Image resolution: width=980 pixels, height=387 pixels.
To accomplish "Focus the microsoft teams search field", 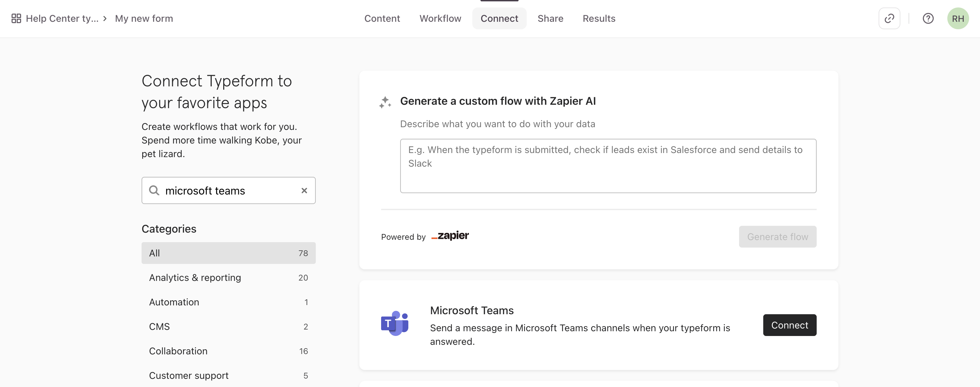I will point(228,190).
